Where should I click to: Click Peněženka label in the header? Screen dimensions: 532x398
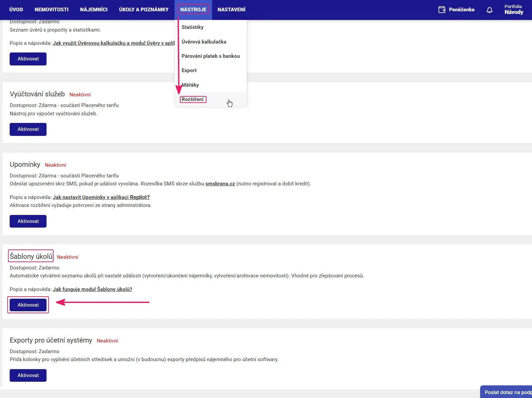pyautogui.click(x=462, y=10)
